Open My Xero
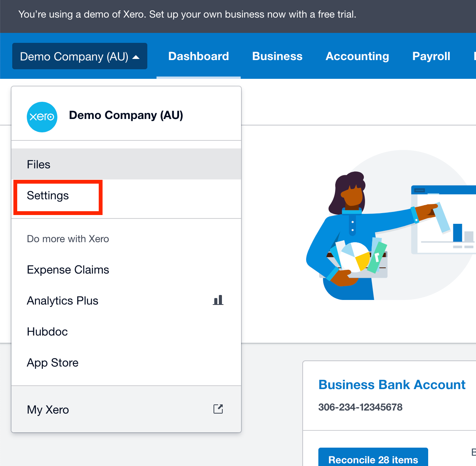The width and height of the screenshot is (476, 466). (x=126, y=409)
